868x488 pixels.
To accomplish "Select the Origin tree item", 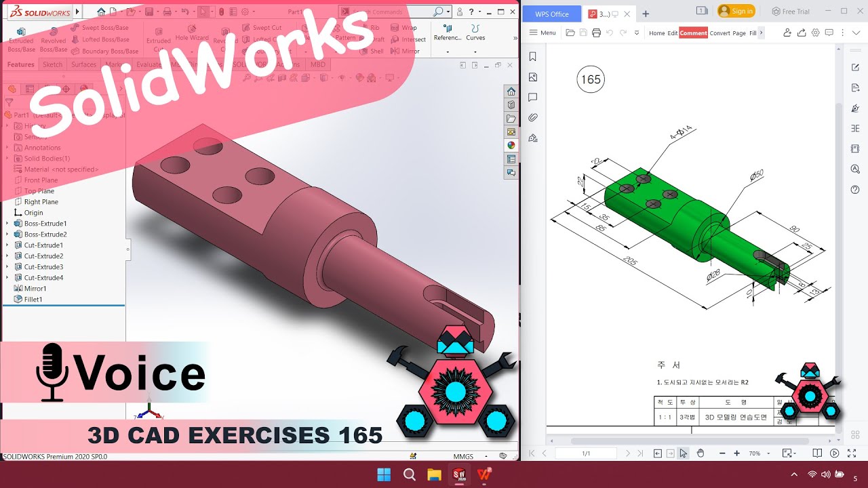I will (28, 212).
